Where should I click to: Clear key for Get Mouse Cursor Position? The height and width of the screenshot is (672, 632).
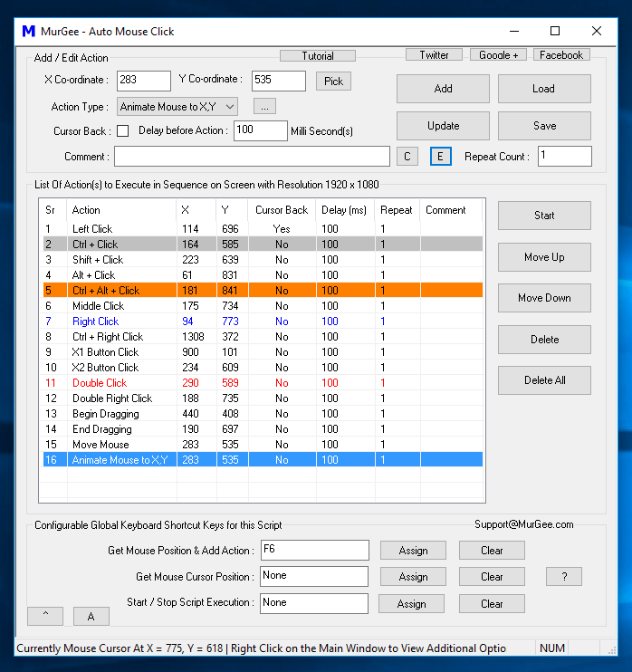492,577
